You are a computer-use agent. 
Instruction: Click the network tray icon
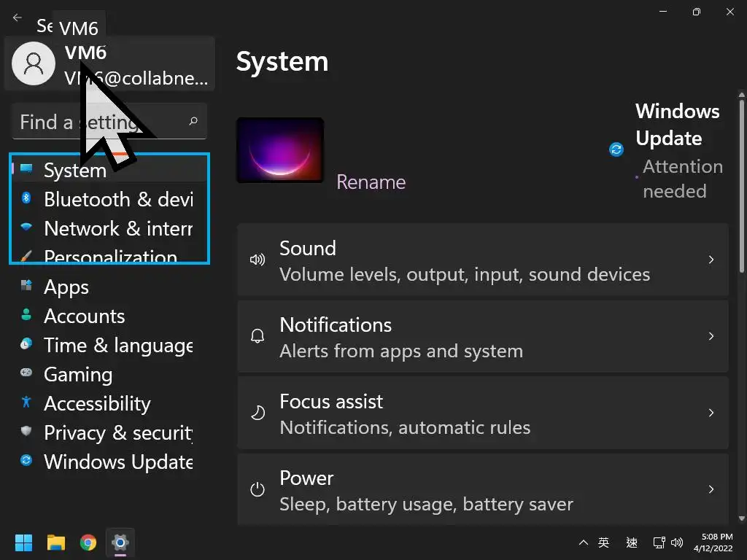click(x=659, y=542)
